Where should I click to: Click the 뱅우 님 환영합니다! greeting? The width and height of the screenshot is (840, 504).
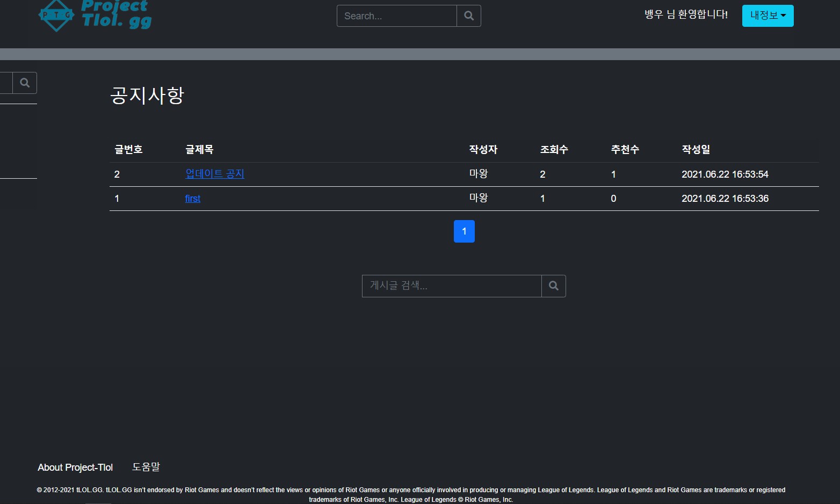[x=686, y=14]
